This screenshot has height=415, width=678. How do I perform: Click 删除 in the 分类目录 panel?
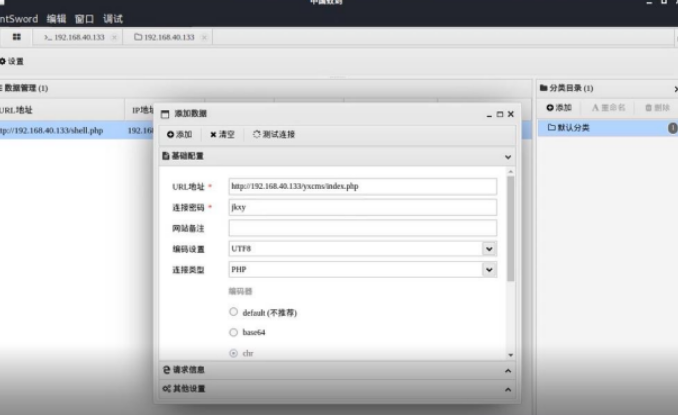click(x=657, y=108)
